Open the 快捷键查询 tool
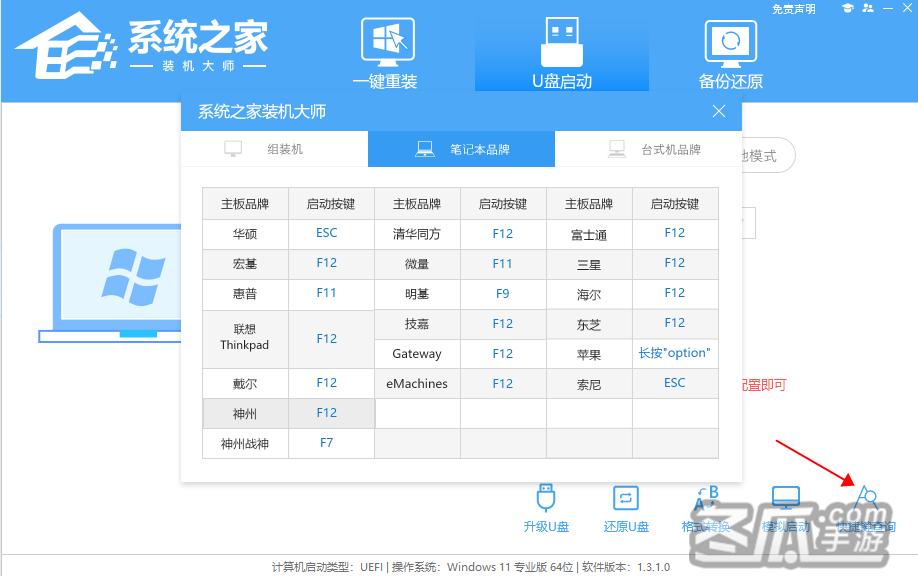The image size is (918, 576). [865, 508]
